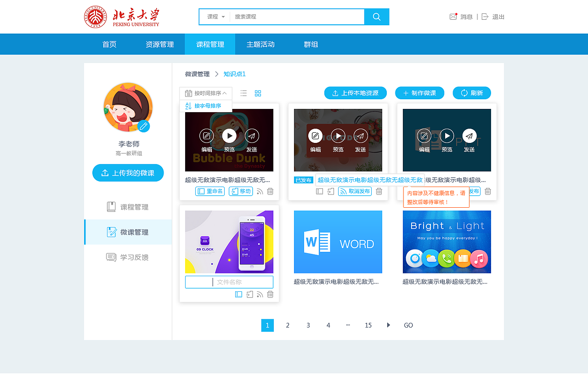Viewport: 588px width, 375px height.
Task: Click the search magnifier icon
Action: point(376,17)
